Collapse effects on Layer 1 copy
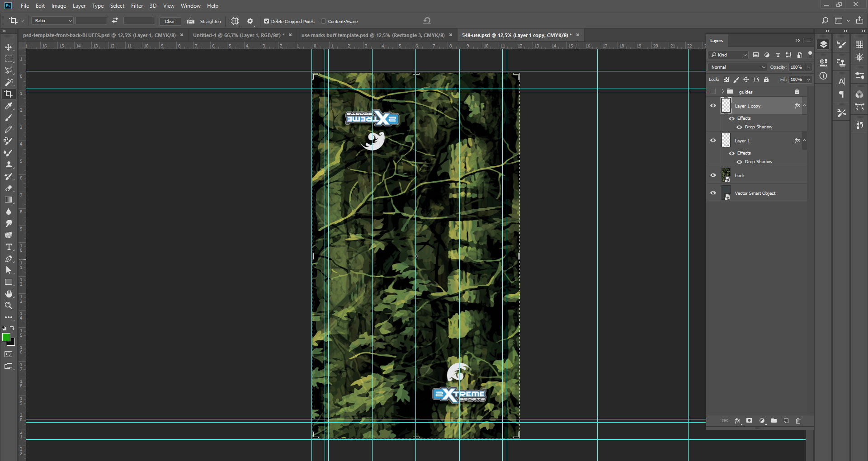The width and height of the screenshot is (868, 461). (x=805, y=106)
